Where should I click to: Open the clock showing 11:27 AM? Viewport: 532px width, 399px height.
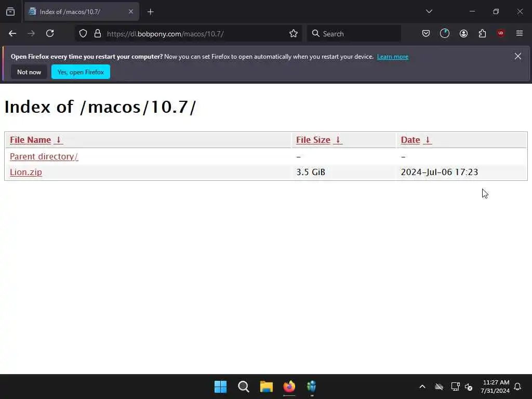495,387
